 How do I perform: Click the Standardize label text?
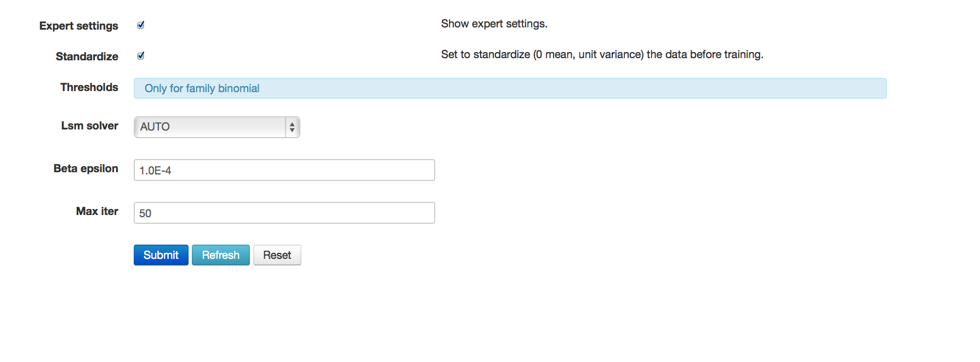(87, 56)
